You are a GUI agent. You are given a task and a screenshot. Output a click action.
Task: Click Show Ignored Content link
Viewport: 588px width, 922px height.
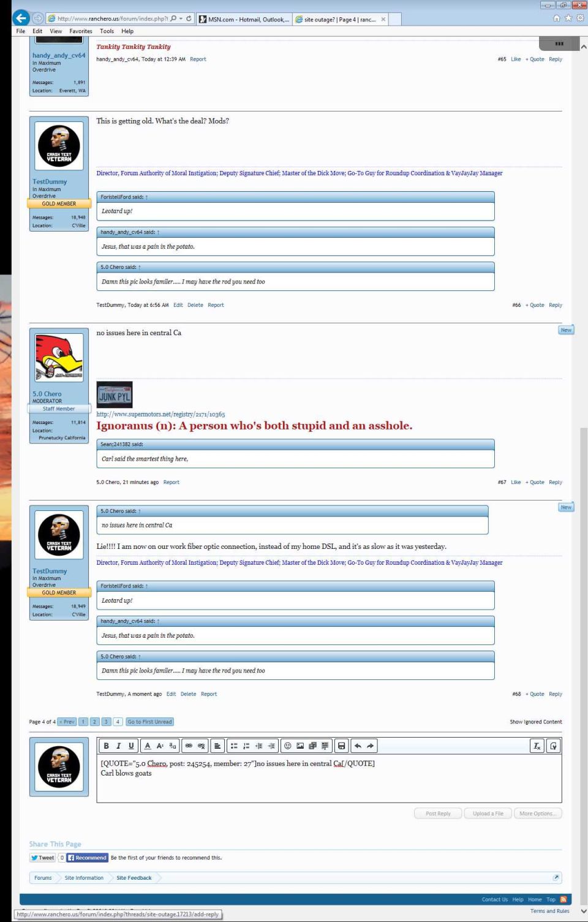point(536,722)
